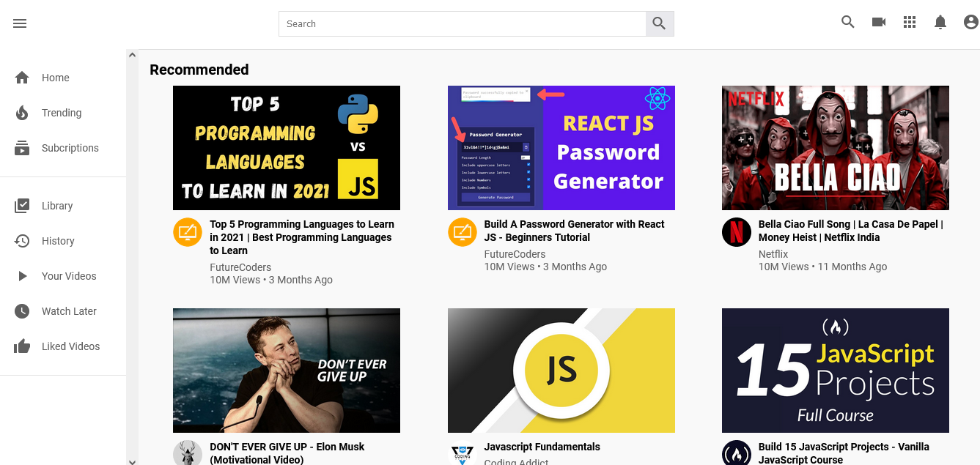Select Subcriptions from the sidebar
The height and width of the screenshot is (465, 980).
(70, 148)
